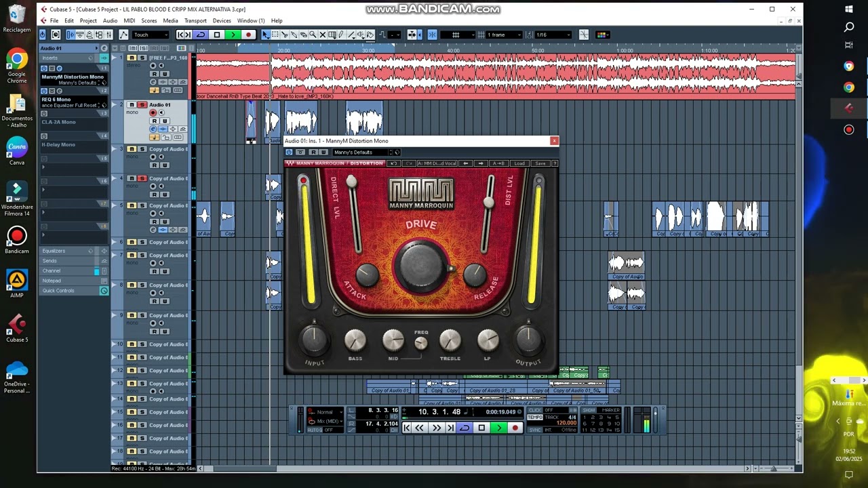Click the Attack knob
Screen dimensions: 868x488
[367, 274]
